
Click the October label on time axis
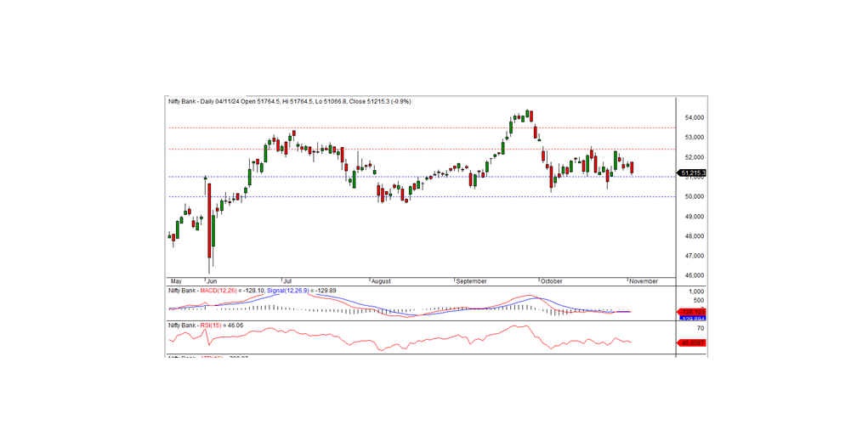(x=552, y=280)
